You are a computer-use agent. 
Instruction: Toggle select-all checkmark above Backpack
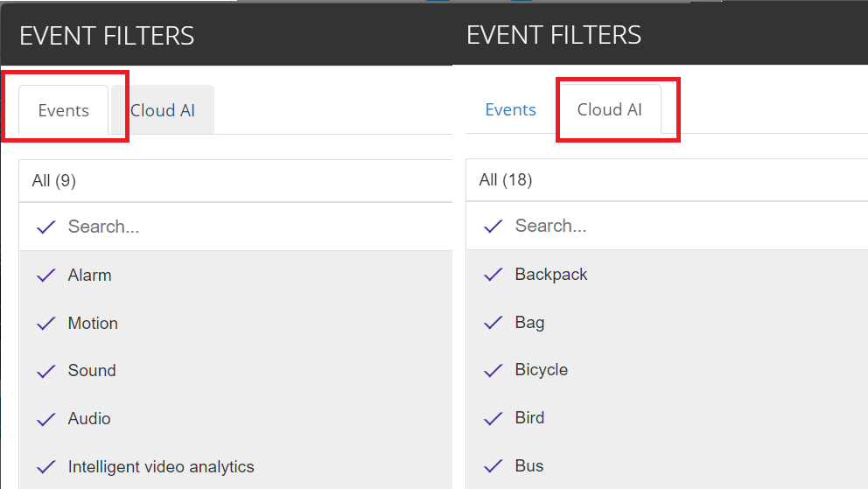(x=493, y=227)
